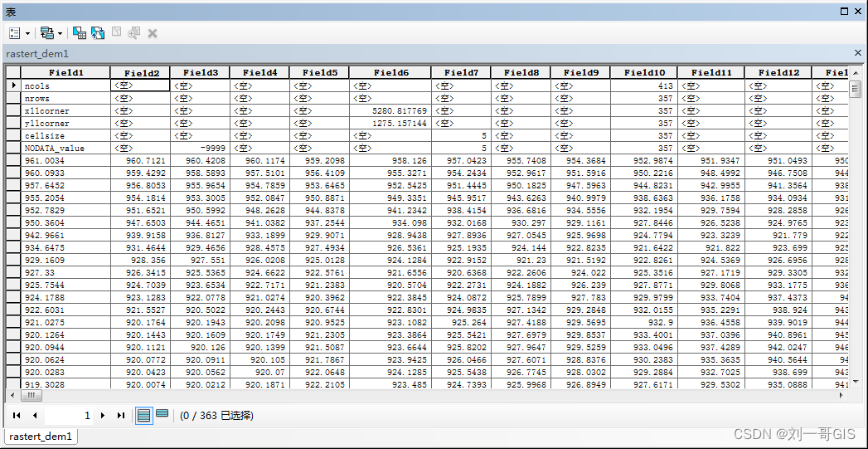Image resolution: width=868 pixels, height=449 pixels.
Task: Click the 927.33 cell
Action: [65, 273]
